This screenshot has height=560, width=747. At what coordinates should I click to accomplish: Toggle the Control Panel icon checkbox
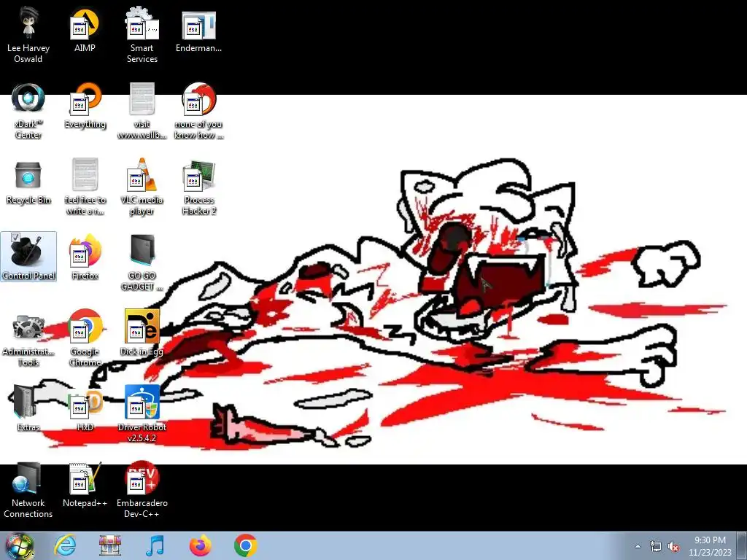15,237
